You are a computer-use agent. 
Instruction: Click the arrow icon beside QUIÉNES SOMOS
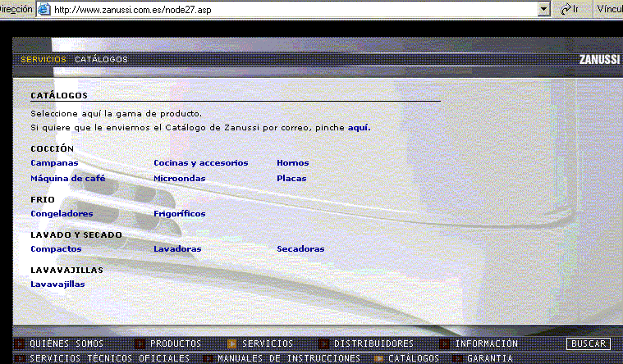pyautogui.click(x=20, y=344)
